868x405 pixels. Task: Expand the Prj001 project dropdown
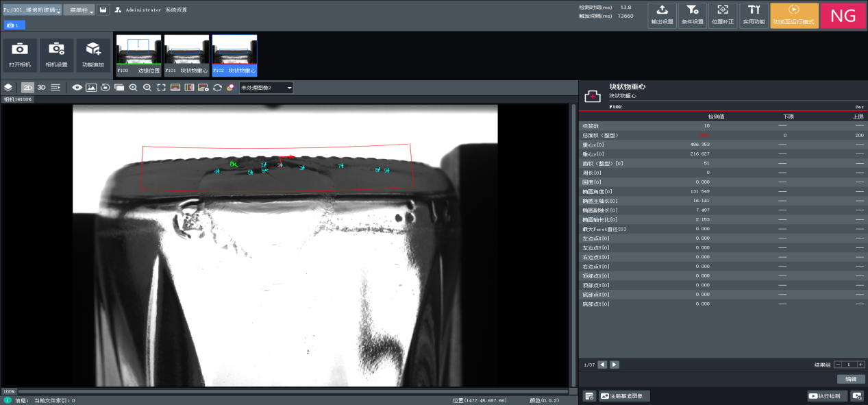tap(32, 10)
